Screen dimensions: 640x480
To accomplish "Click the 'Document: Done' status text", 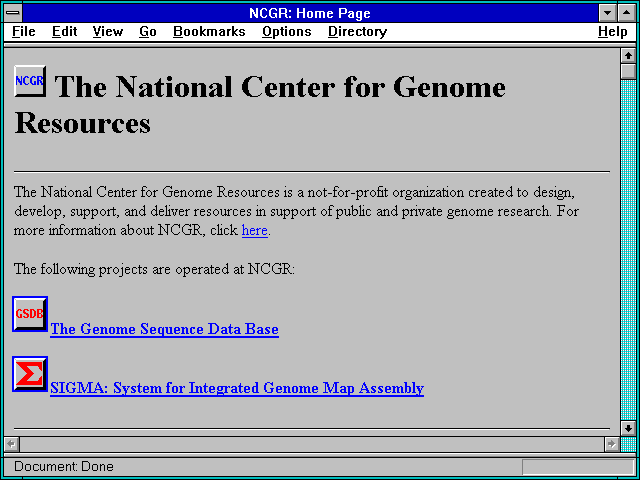I will [x=64, y=466].
